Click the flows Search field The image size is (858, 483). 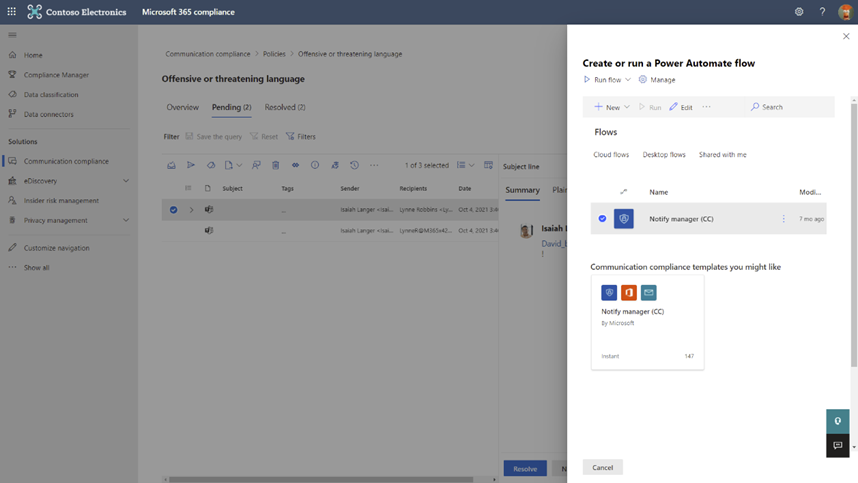click(x=789, y=107)
